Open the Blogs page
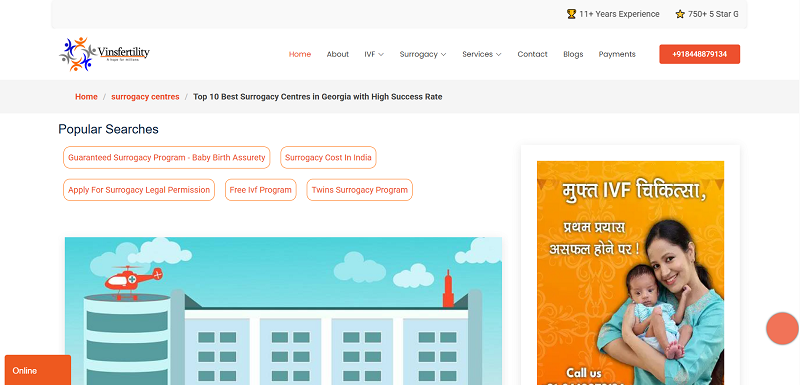 pyautogui.click(x=573, y=54)
